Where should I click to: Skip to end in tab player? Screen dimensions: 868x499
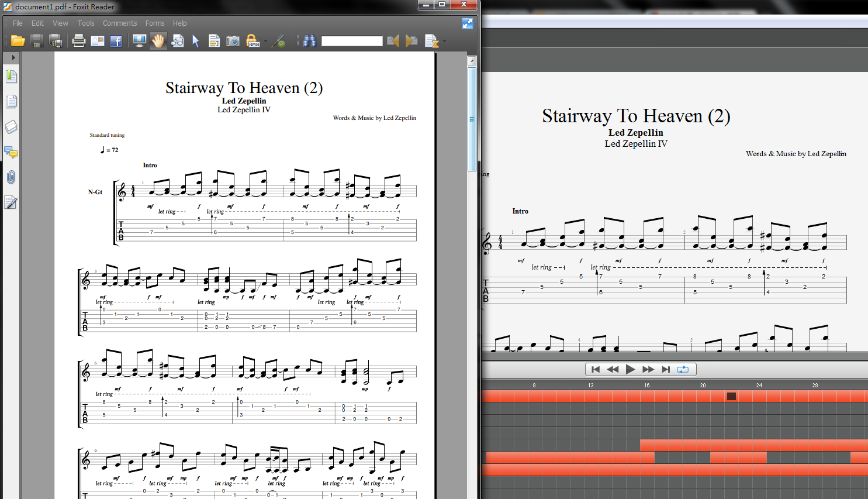[666, 369]
